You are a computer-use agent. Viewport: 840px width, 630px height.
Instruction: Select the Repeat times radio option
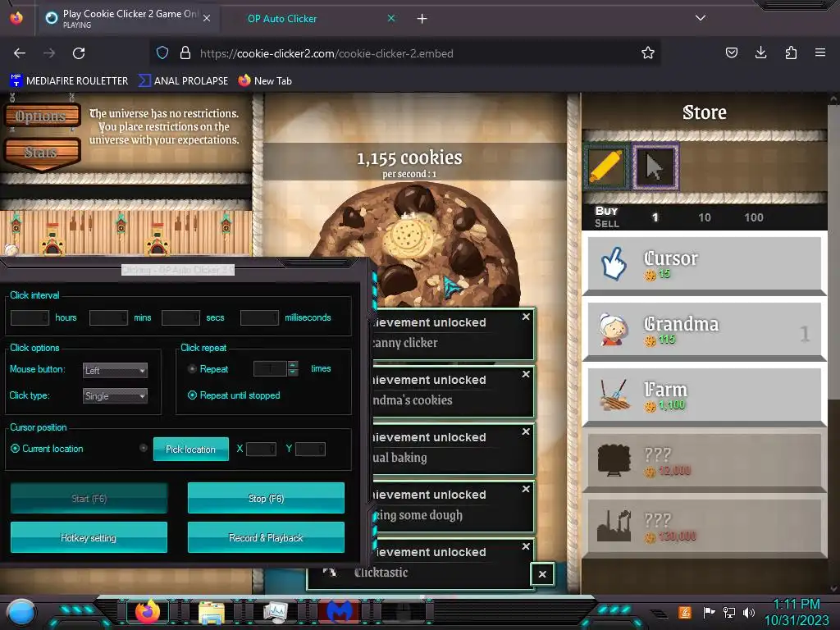[192, 369]
